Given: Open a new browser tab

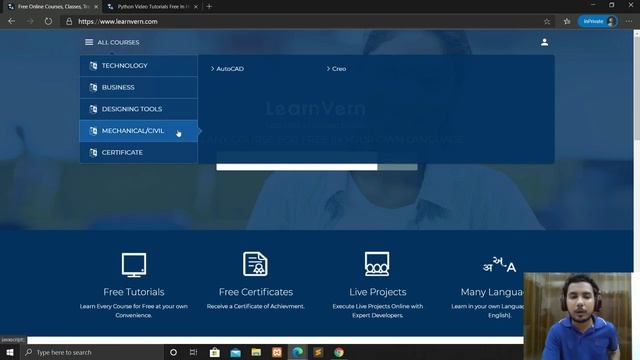Looking at the screenshot, I should coord(209,7).
